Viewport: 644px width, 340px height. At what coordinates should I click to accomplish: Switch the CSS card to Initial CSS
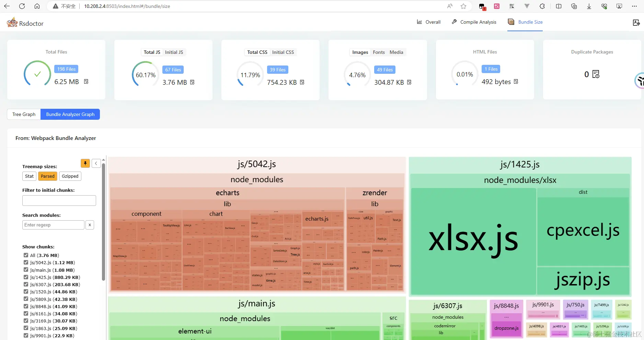tap(283, 52)
